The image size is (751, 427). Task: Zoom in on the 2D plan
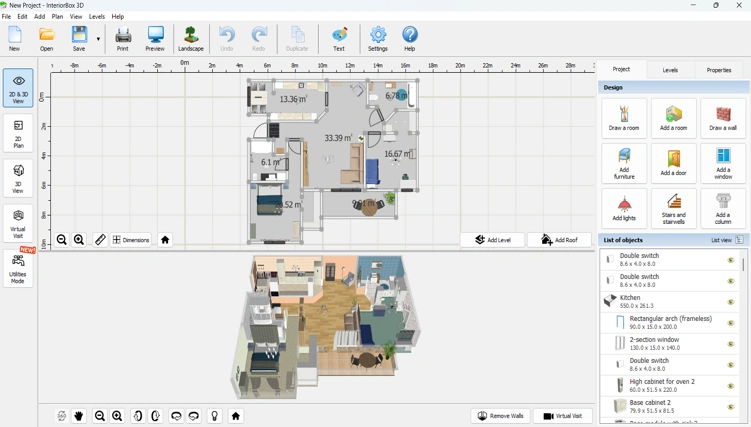[79, 240]
